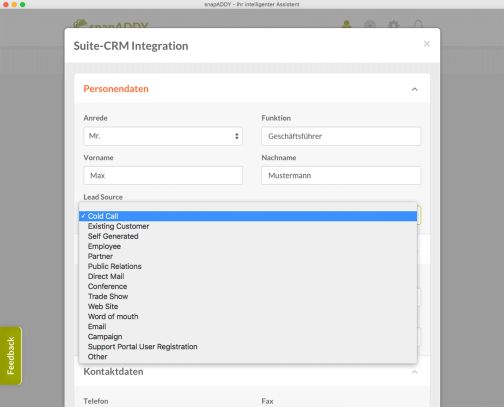Choose Employee from the Lead Source list
This screenshot has height=407, width=504.
[x=248, y=246]
